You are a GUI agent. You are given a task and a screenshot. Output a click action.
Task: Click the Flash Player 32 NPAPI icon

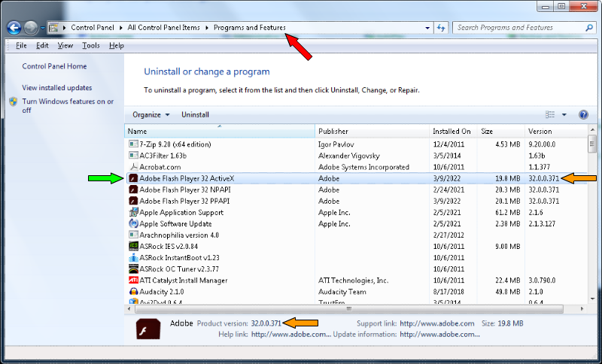[x=133, y=190]
